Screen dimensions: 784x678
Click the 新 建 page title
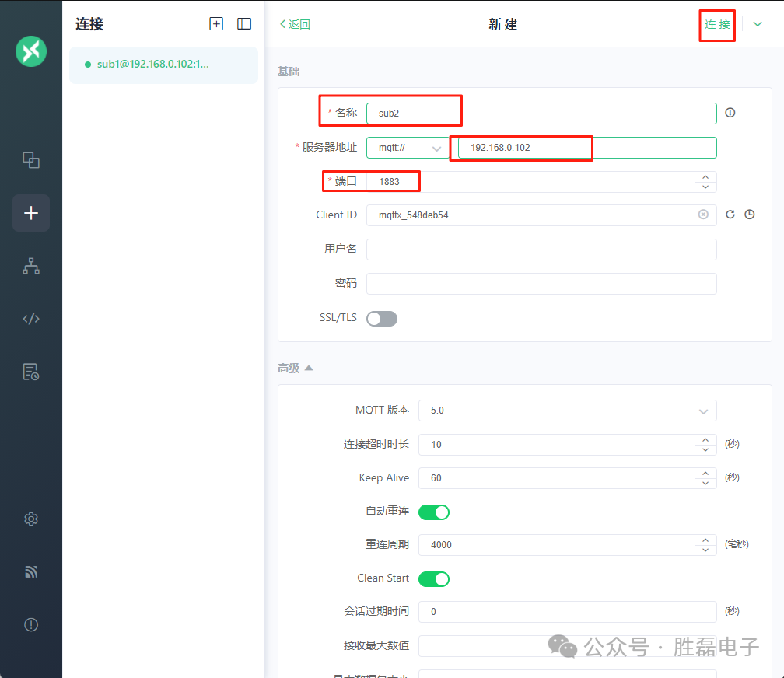[x=502, y=24]
